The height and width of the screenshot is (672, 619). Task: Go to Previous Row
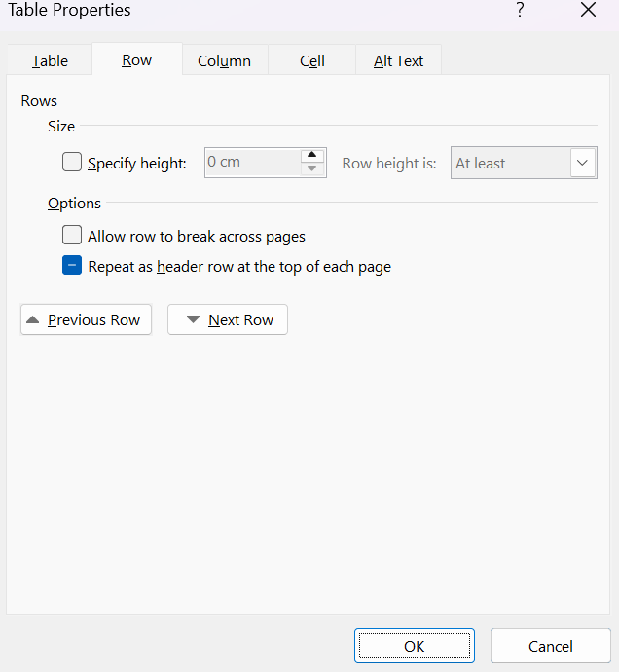point(86,319)
